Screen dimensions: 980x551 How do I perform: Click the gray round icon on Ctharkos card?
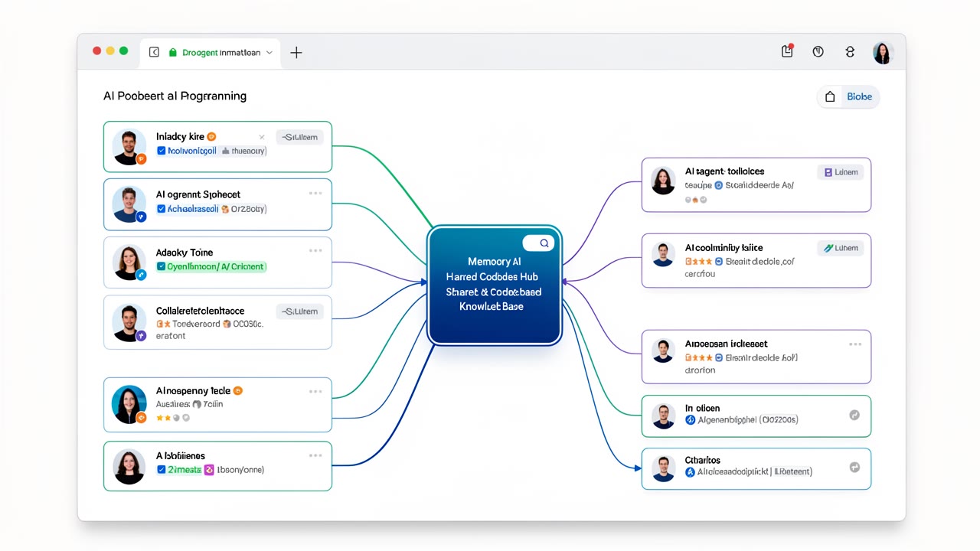coord(854,467)
